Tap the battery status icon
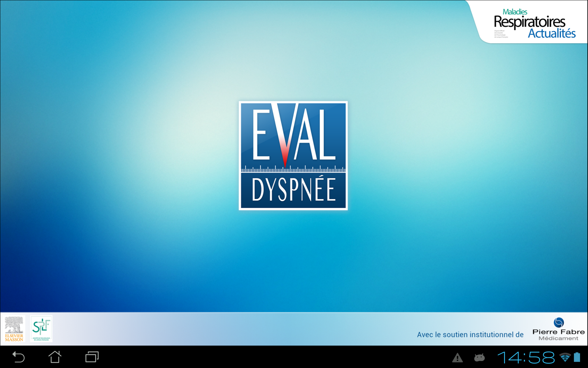The image size is (588, 368). tap(577, 357)
